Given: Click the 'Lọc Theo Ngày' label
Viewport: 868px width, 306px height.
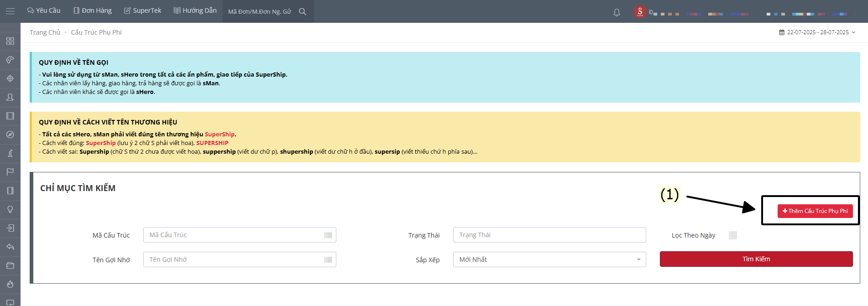Looking at the screenshot, I should [693, 235].
